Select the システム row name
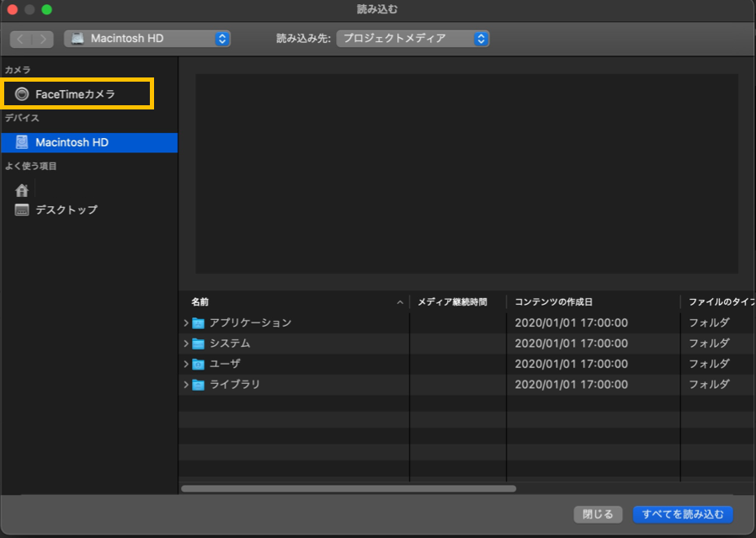756x538 pixels. pyautogui.click(x=230, y=344)
